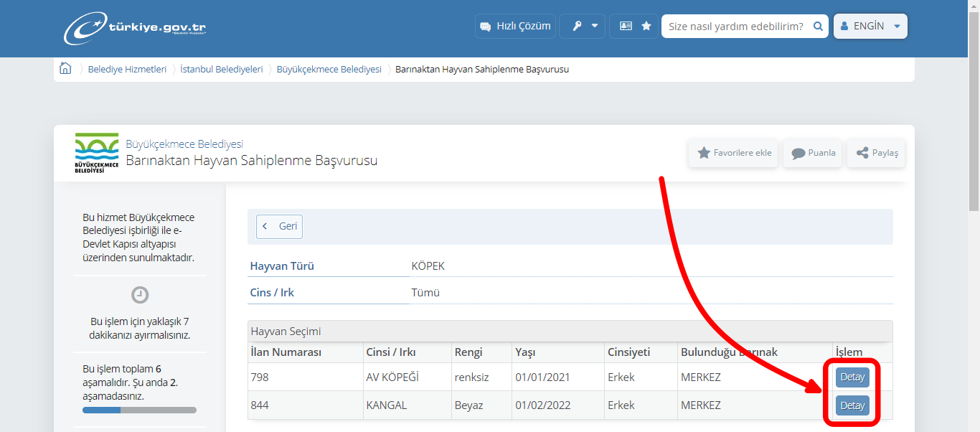Share the service via Paylaş
This screenshot has width=980, height=432.
click(875, 153)
